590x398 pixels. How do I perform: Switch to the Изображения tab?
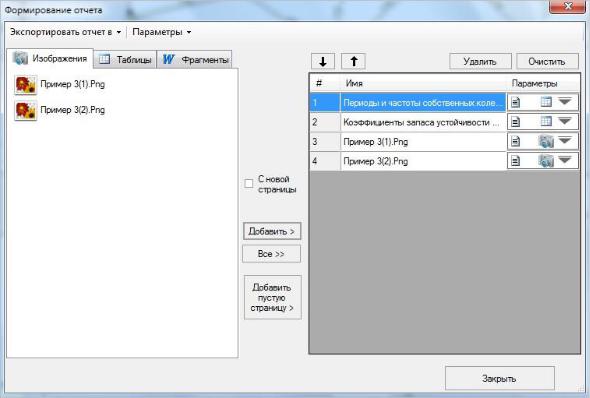50,59
